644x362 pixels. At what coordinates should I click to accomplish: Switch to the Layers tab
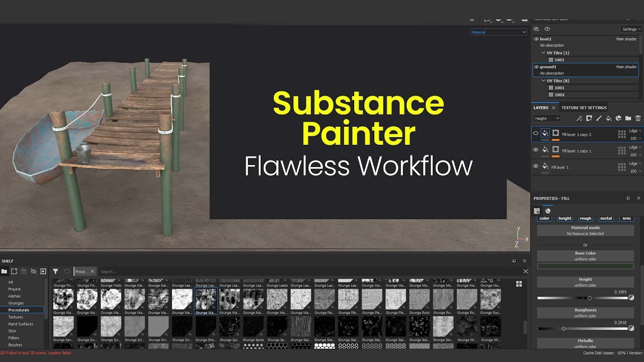pos(541,108)
